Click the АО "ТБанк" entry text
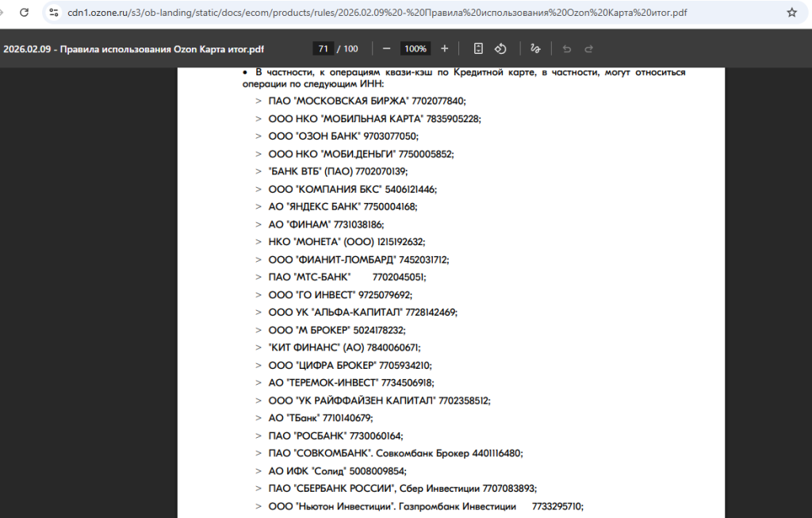The width and height of the screenshot is (812, 518). click(x=320, y=418)
